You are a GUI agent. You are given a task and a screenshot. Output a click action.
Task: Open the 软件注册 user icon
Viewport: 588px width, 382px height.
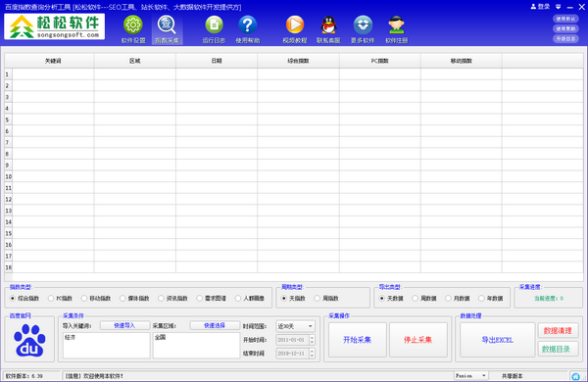click(x=396, y=25)
